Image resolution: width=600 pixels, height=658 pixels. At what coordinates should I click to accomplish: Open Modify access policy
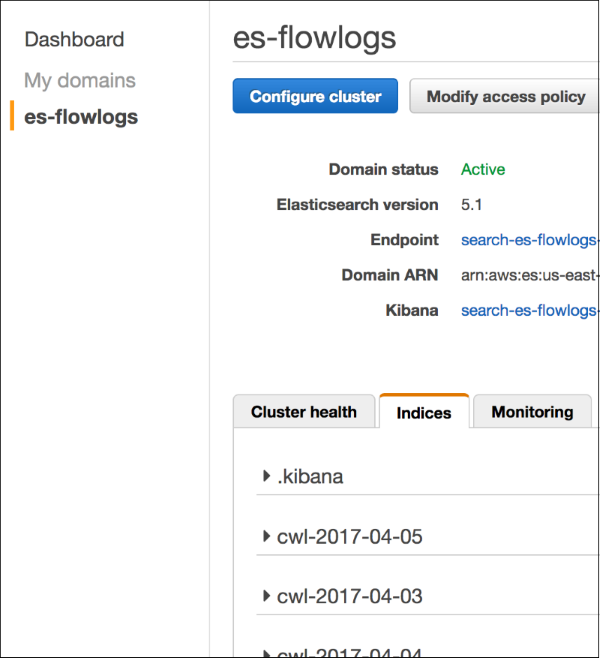pyautogui.click(x=505, y=97)
